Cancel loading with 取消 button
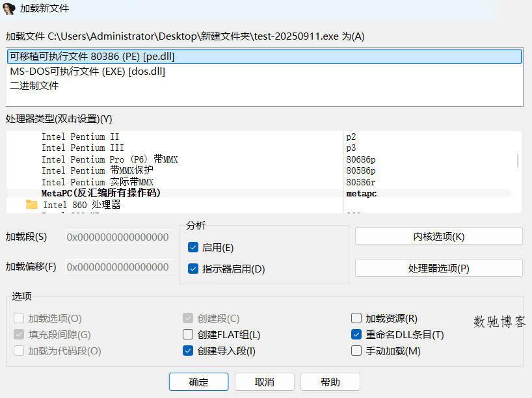The image size is (532, 398). coord(264,382)
